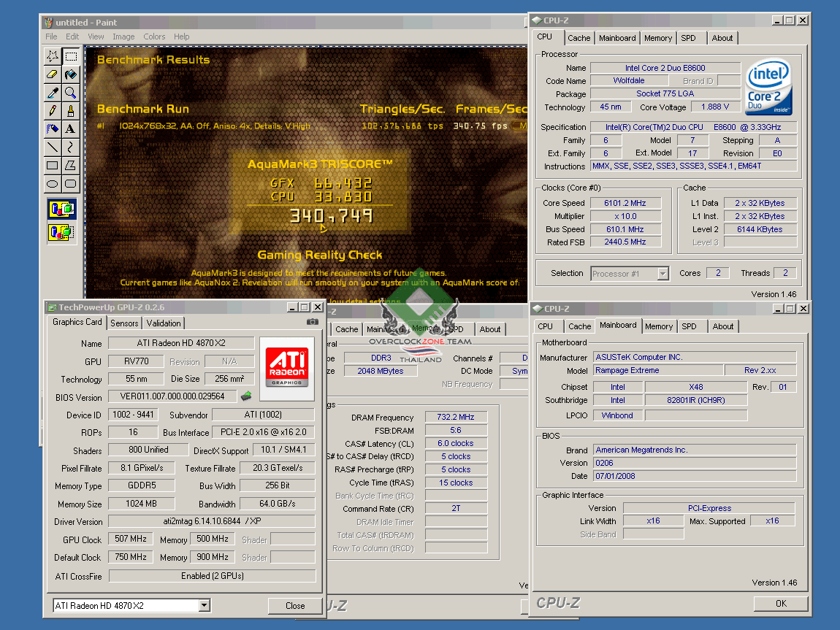Choose the straight Line tool
The height and width of the screenshot is (630, 840).
[53, 147]
